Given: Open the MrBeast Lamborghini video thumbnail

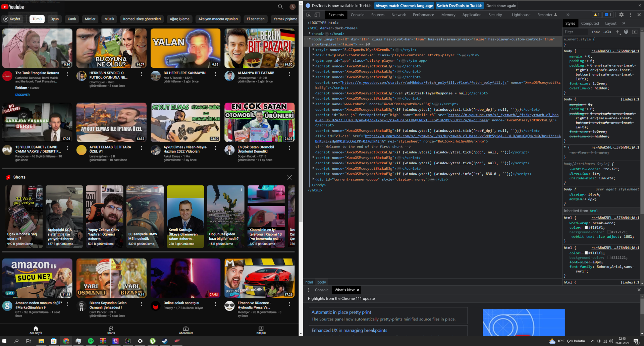Looking at the screenshot, I should pos(259,278).
